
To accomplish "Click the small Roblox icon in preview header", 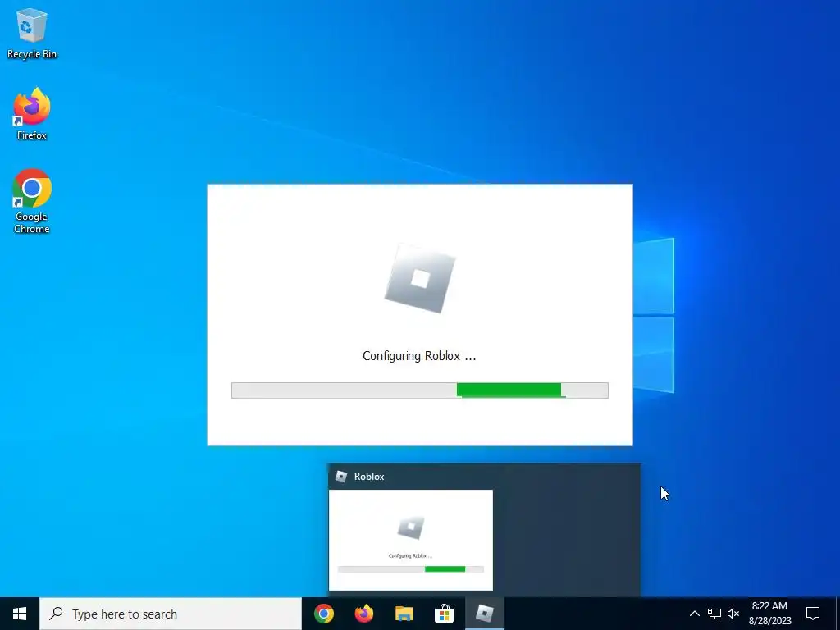I will point(341,477).
